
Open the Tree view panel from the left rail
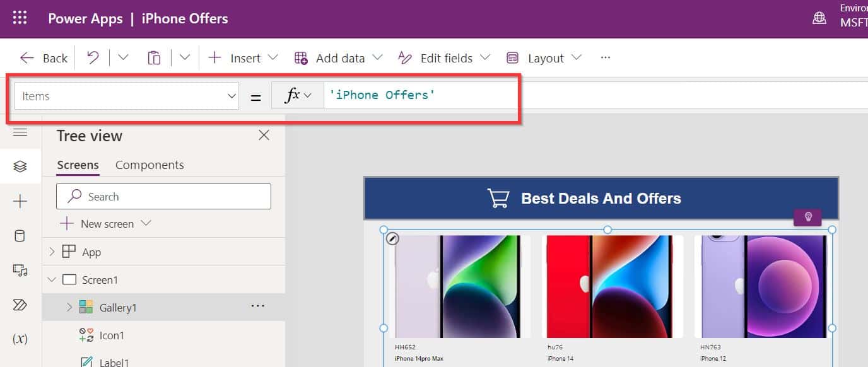(x=20, y=166)
